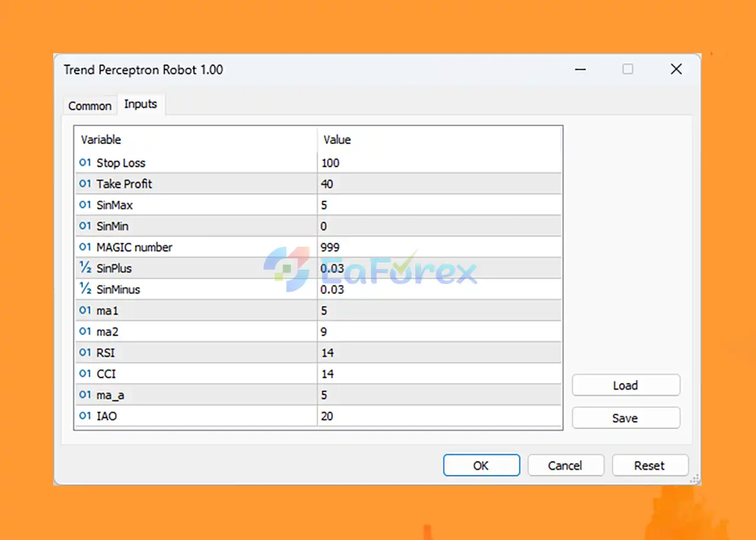Switch to the Common tab
Image resolution: width=756 pixels, height=540 pixels.
(x=90, y=106)
